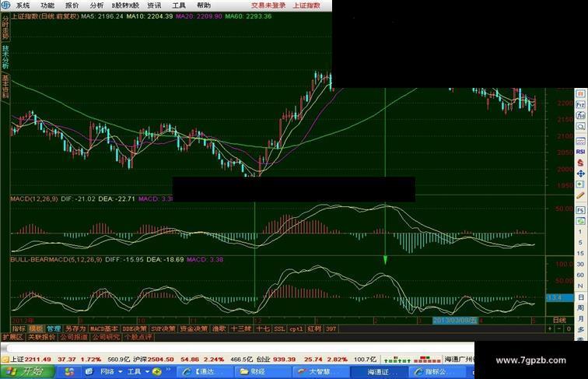This screenshot has height=379, width=588.
Task: Click the blue four-arrow move icon
Action: click(x=580, y=174)
